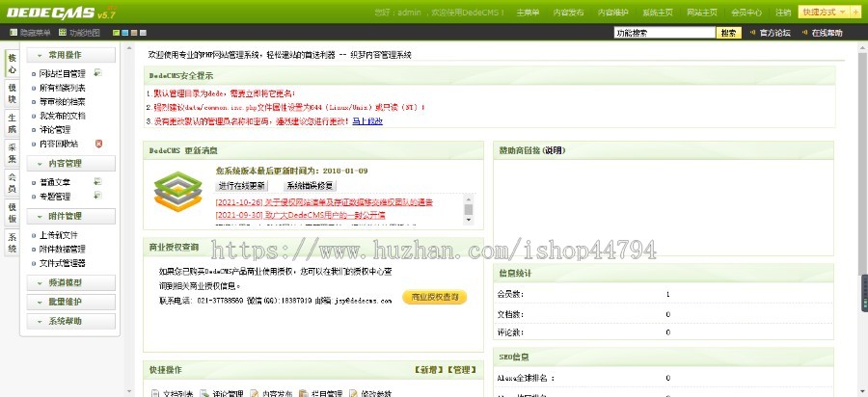Open 内容发布 in the top navigation
This screenshot has width=868, height=397.
[x=568, y=13]
